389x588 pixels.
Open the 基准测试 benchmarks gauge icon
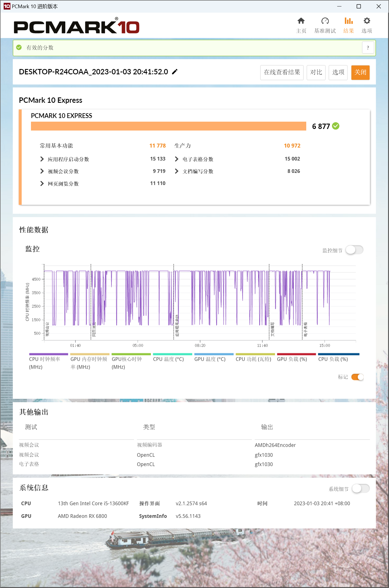point(325,21)
